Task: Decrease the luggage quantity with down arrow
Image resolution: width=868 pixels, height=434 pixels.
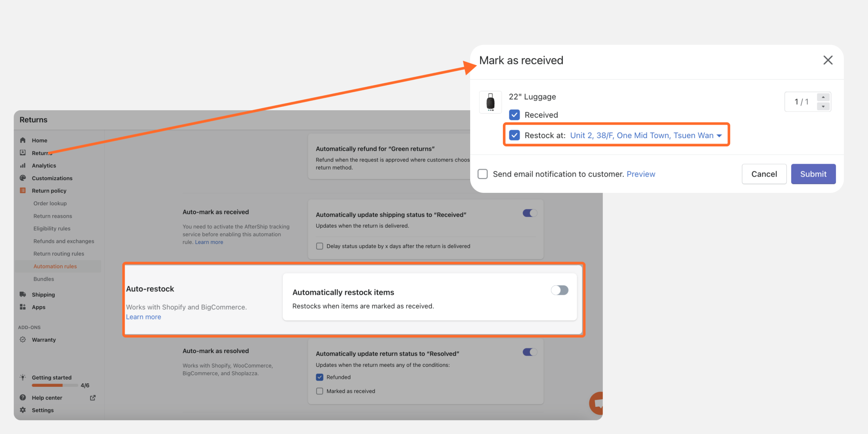Action: pyautogui.click(x=823, y=106)
